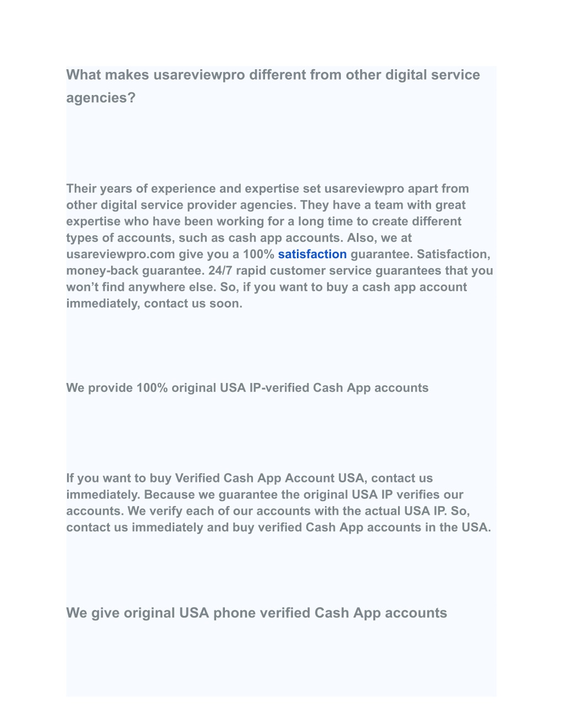Click "immediately. Because we guarantee the original" line
The height and width of the screenshot is (728, 563).
265,494
